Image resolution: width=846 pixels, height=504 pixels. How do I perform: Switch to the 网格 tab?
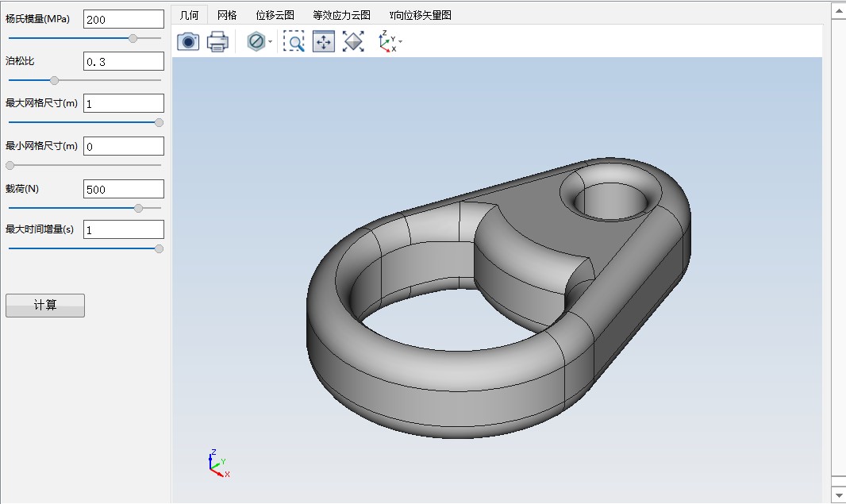227,15
